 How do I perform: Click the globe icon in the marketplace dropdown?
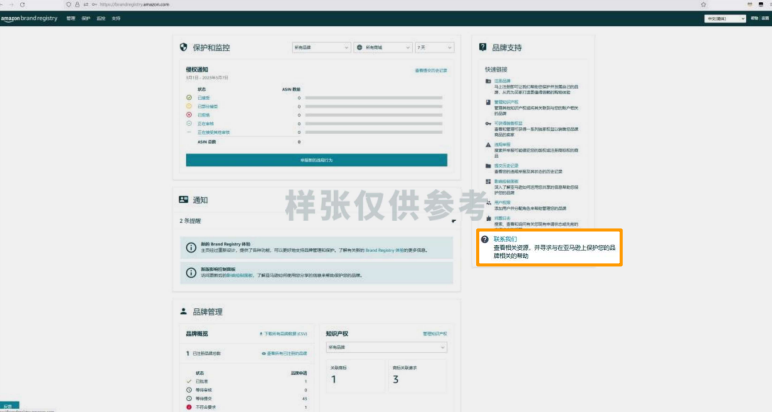tap(359, 47)
